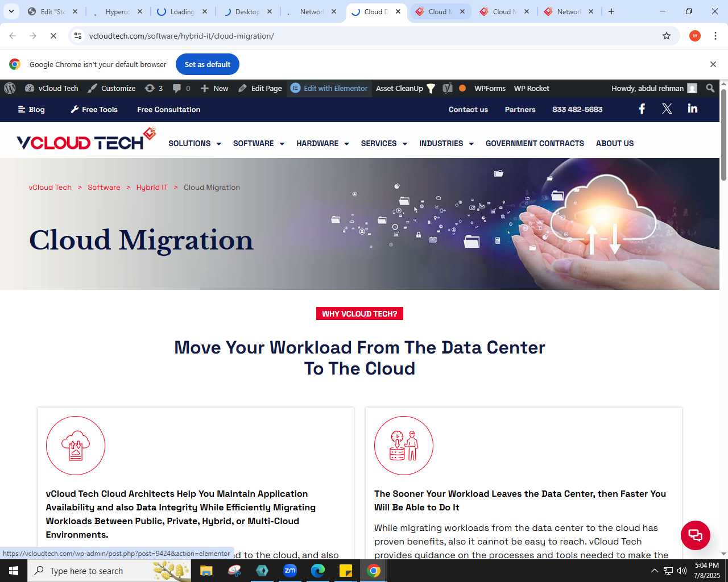Open the Blog link
728x582 pixels.
pos(31,110)
